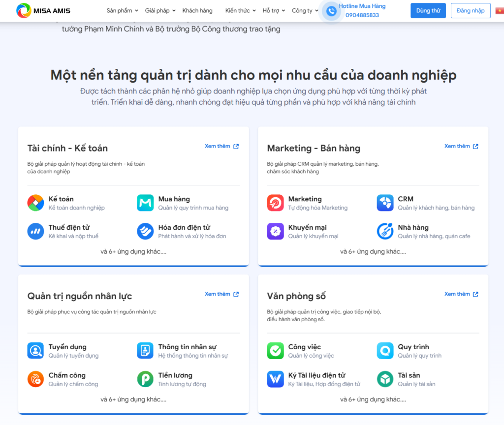Click the Tài chính - Kế toán heading
Screen dimensions: 504x425
click(x=67, y=148)
